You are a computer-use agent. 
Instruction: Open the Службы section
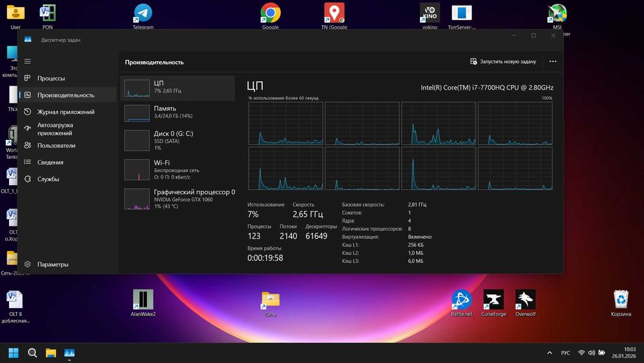pyautogui.click(x=68, y=179)
